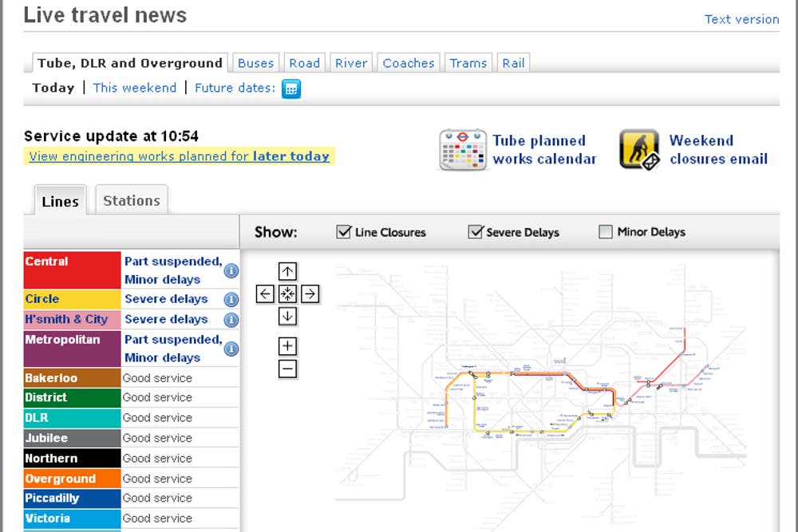The height and width of the screenshot is (532, 798).
Task: Switch to the Trams tab
Action: coord(468,63)
